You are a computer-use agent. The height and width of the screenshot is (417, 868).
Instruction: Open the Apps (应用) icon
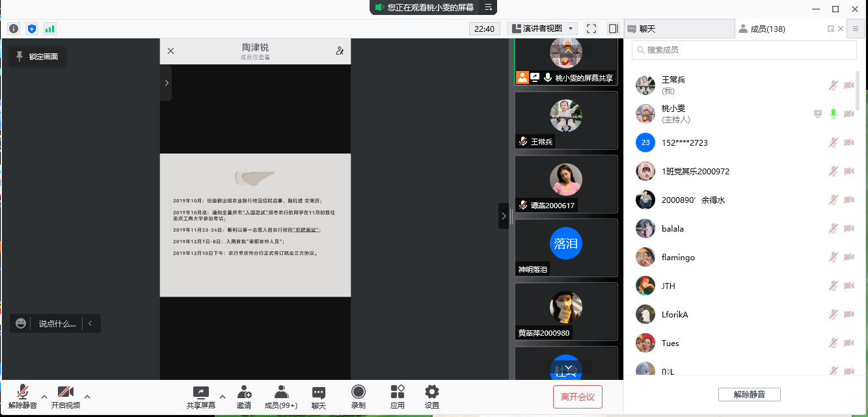(x=397, y=396)
